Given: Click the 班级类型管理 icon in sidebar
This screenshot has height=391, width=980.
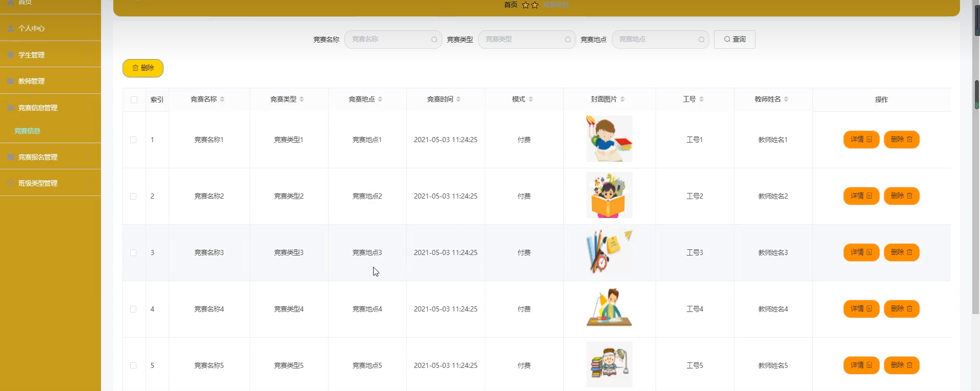Looking at the screenshot, I should [x=11, y=183].
